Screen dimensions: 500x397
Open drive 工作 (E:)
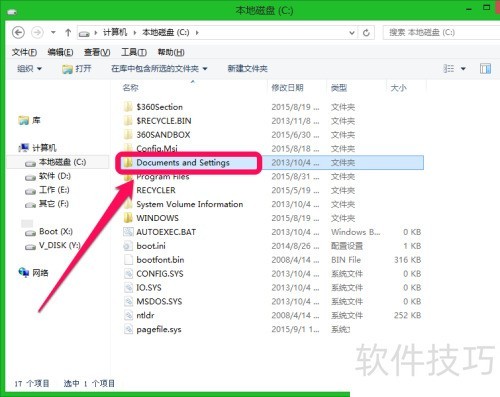pos(54,190)
